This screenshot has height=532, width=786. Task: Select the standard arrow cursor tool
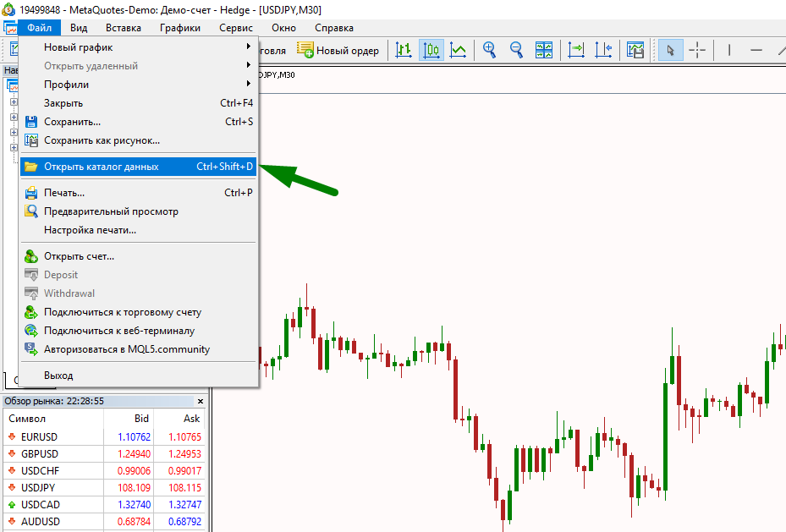pos(670,50)
